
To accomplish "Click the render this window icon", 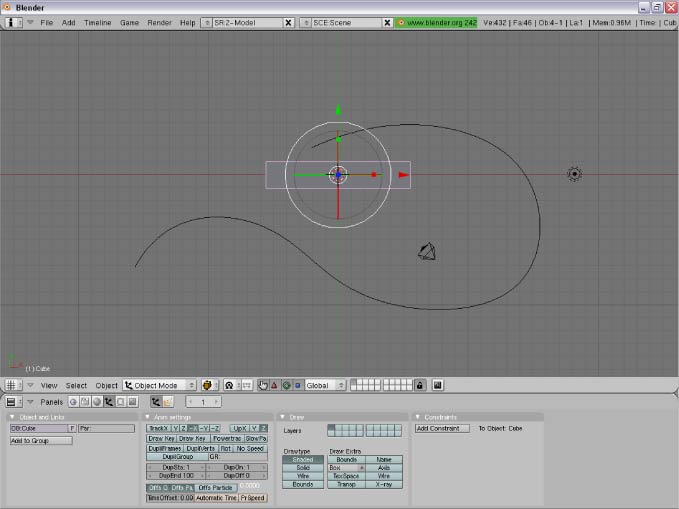I will coord(437,385).
